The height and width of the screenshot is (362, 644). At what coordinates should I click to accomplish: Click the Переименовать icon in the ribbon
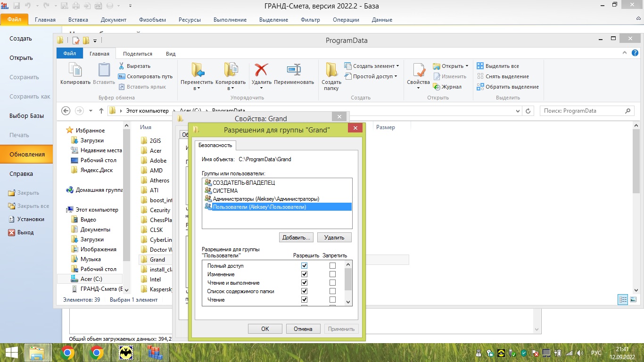294,70
